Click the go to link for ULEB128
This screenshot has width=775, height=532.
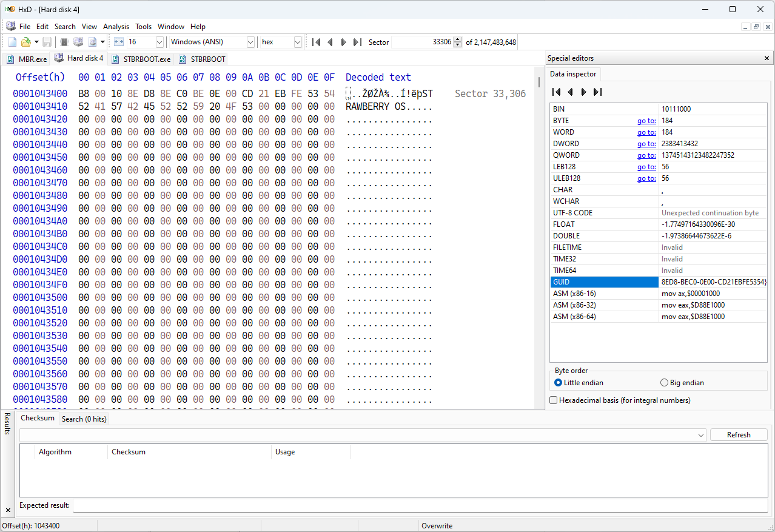646,178
